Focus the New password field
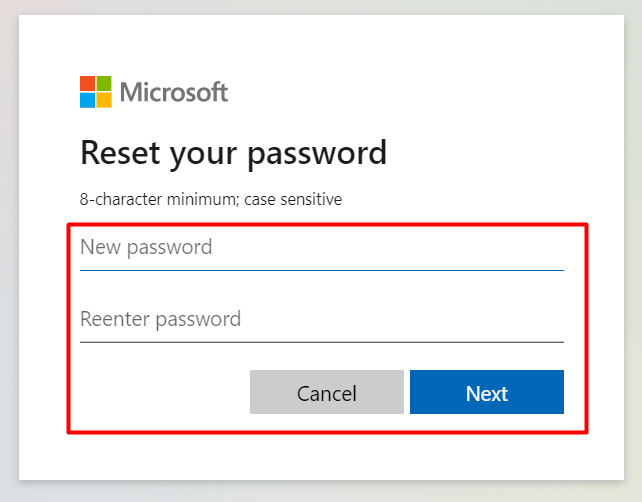 click(322, 248)
